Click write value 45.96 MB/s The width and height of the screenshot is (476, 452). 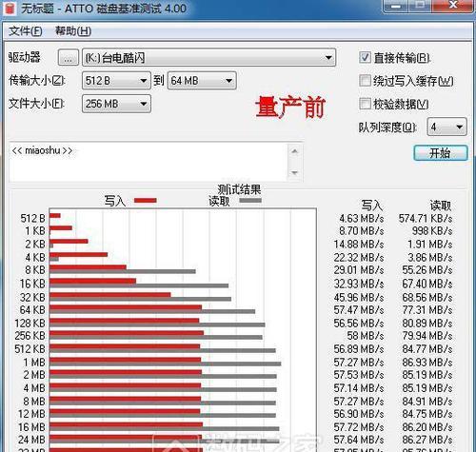click(x=359, y=297)
